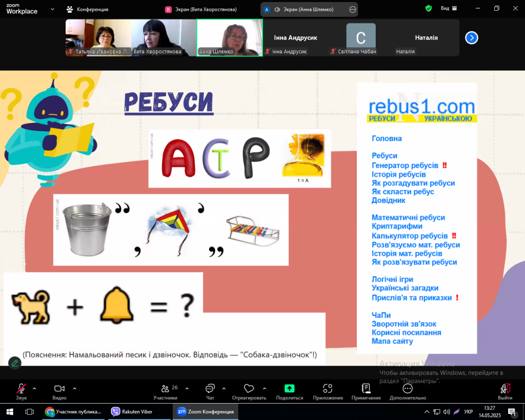Open the Чат chat panel
The width and height of the screenshot is (525, 420).
point(210,391)
